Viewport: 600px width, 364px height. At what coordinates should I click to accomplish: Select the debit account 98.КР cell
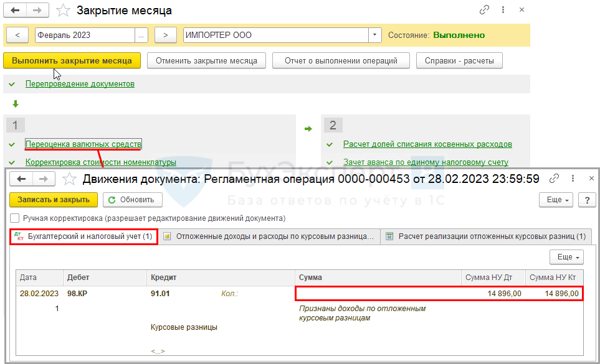[77, 293]
